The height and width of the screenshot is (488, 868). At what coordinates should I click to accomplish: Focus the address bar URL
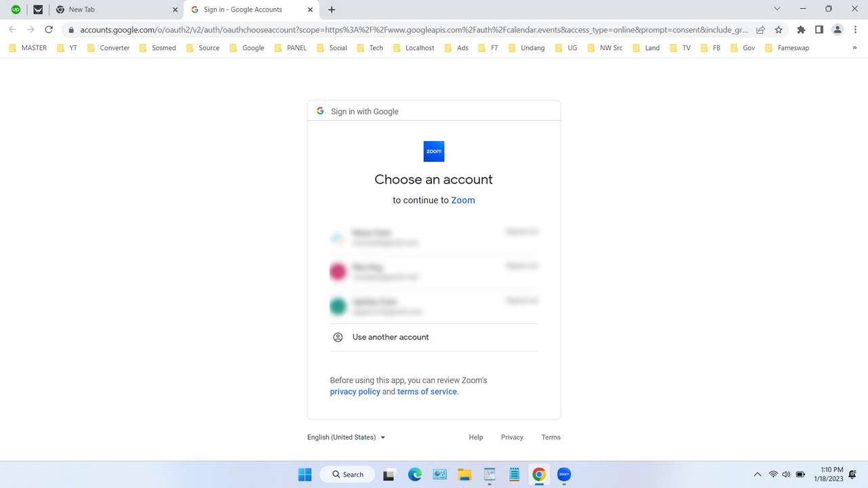pyautogui.click(x=414, y=30)
